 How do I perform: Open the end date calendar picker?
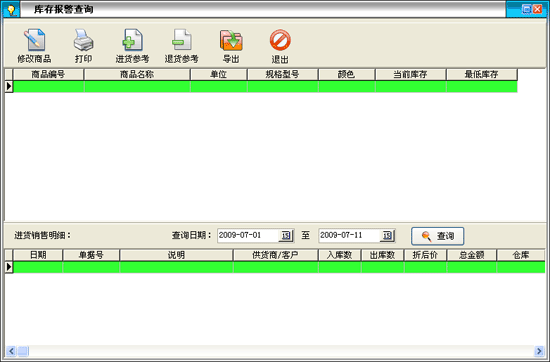[x=387, y=235]
